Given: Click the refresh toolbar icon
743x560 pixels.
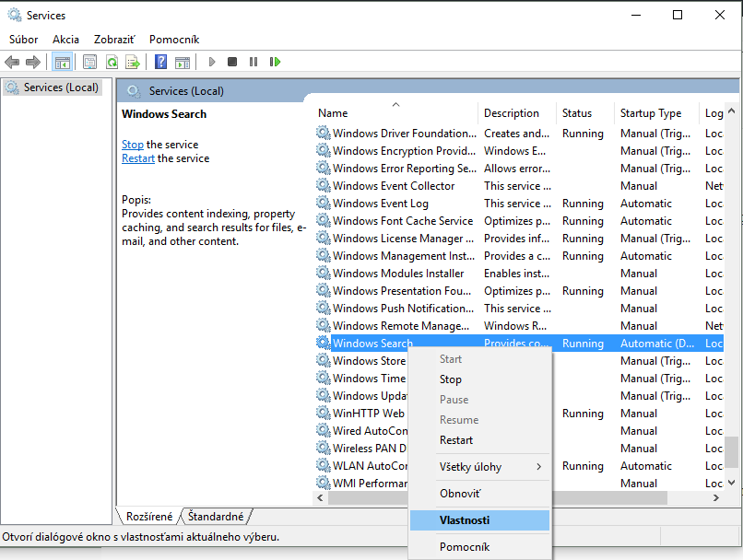Looking at the screenshot, I should [x=112, y=62].
